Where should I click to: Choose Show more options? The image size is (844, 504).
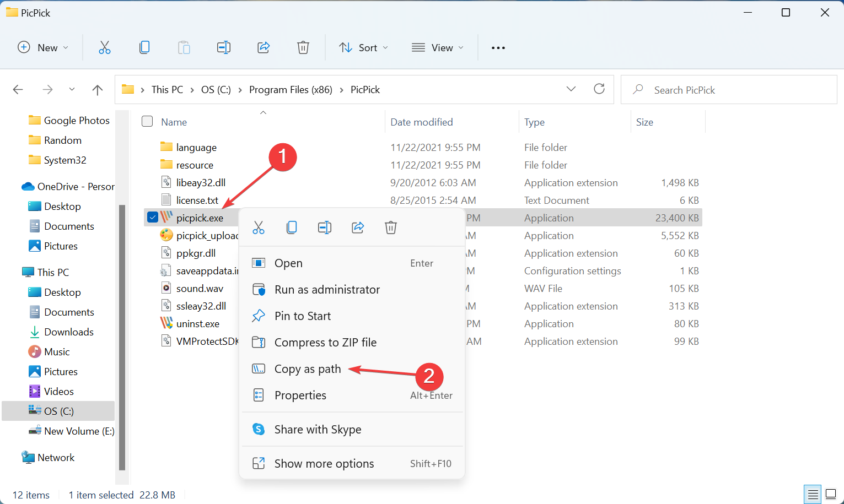click(353, 464)
